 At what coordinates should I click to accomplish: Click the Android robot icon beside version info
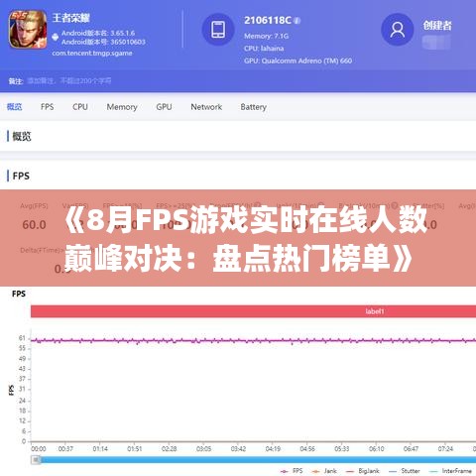click(x=56, y=37)
